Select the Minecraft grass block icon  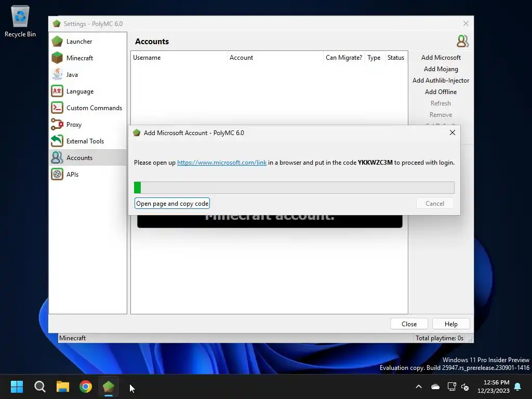pyautogui.click(x=57, y=58)
